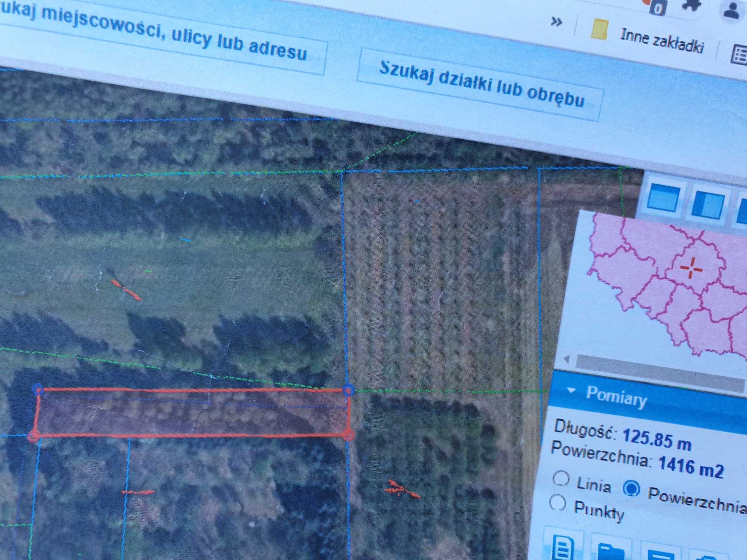747x560 pixels.
Task: Open the reading list icon beside Inne zakładki
Action: (x=740, y=55)
